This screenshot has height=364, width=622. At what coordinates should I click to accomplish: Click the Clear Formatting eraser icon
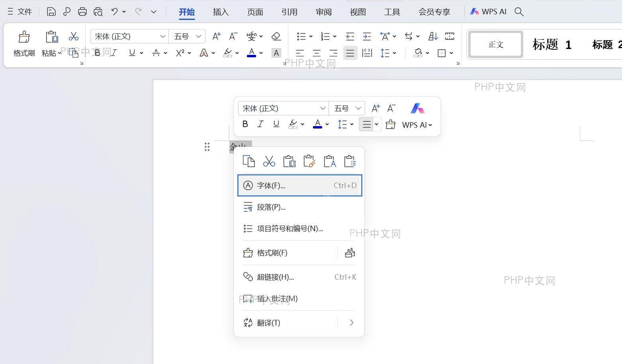(276, 36)
